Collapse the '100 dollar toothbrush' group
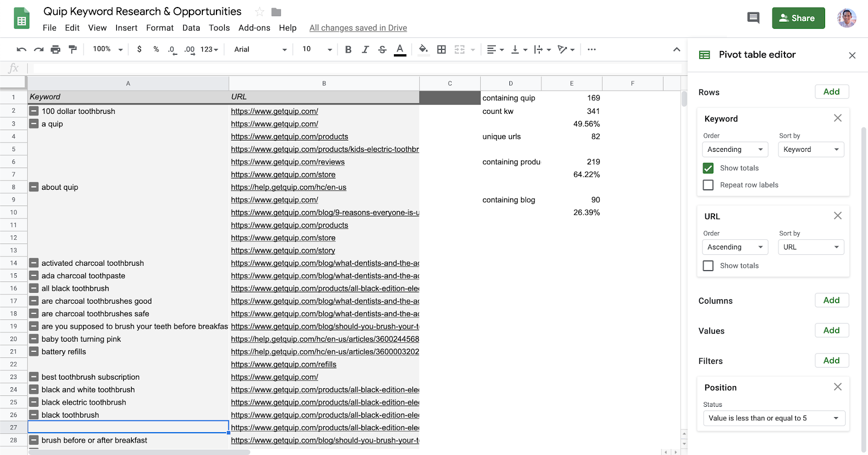 coord(34,111)
